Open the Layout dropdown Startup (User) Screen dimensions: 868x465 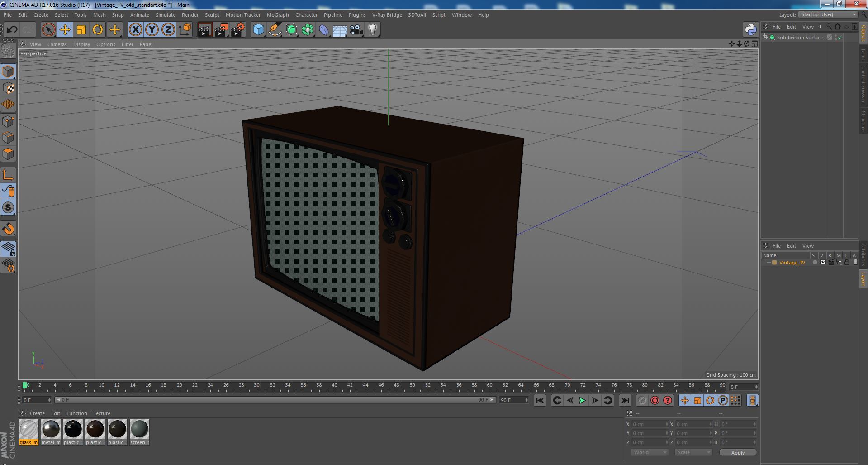[828, 15]
